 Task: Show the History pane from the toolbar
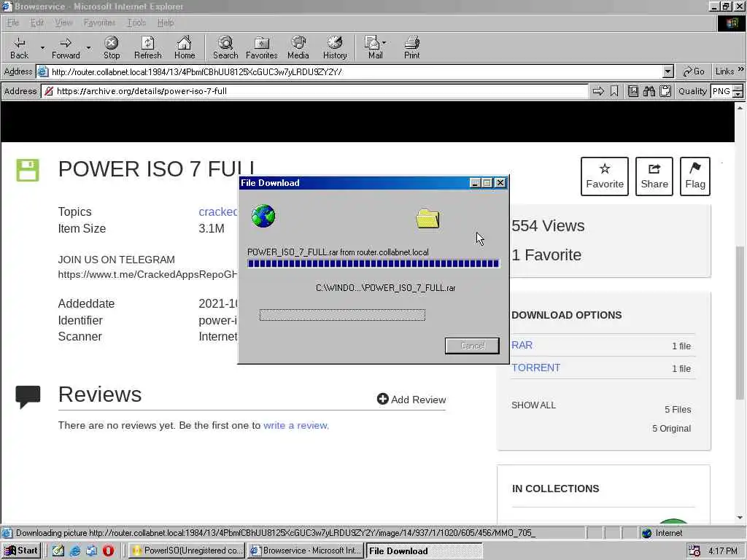coord(335,47)
